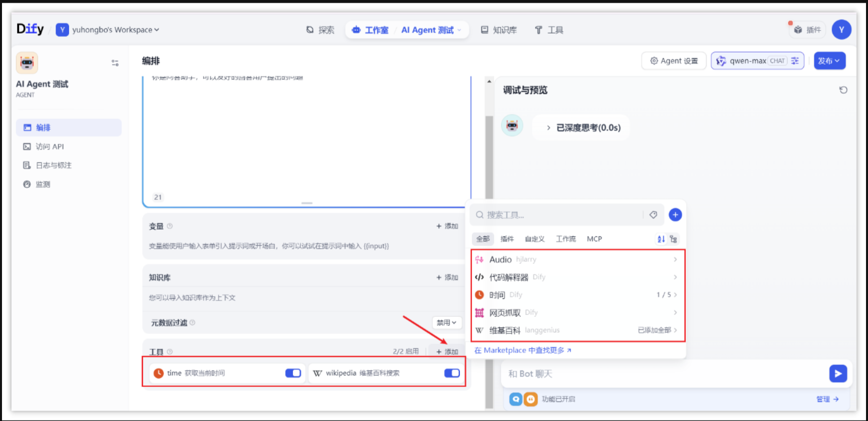Viewport: 868px width, 421px height.
Task: Select the 工作流 tab in tool picker
Action: tap(565, 239)
